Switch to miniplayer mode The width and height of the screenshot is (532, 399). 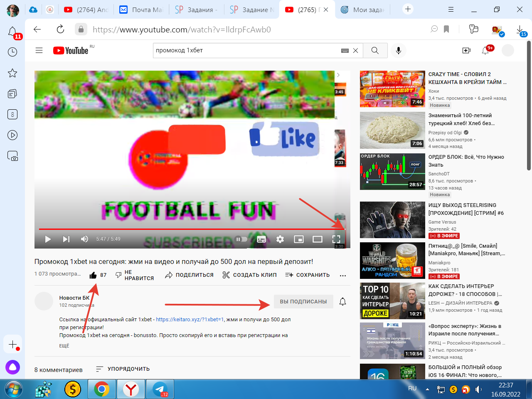299,239
